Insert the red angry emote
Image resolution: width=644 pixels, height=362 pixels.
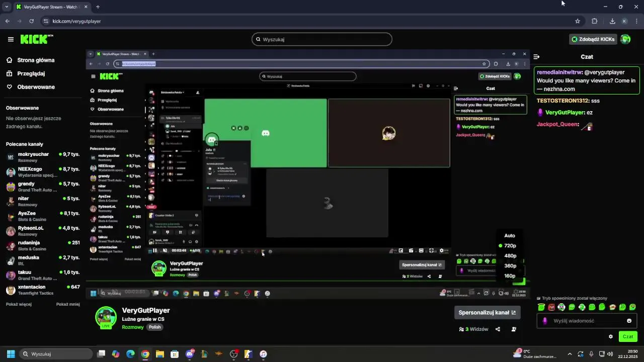coord(551,307)
